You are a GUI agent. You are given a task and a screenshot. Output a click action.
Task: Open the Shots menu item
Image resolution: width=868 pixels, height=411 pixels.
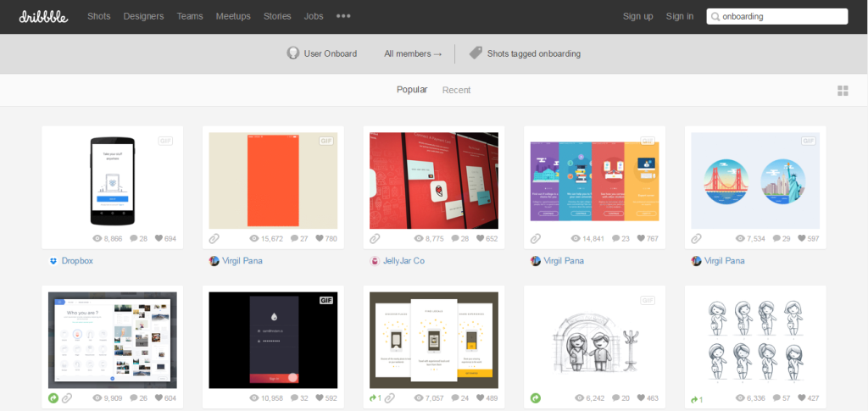point(99,16)
